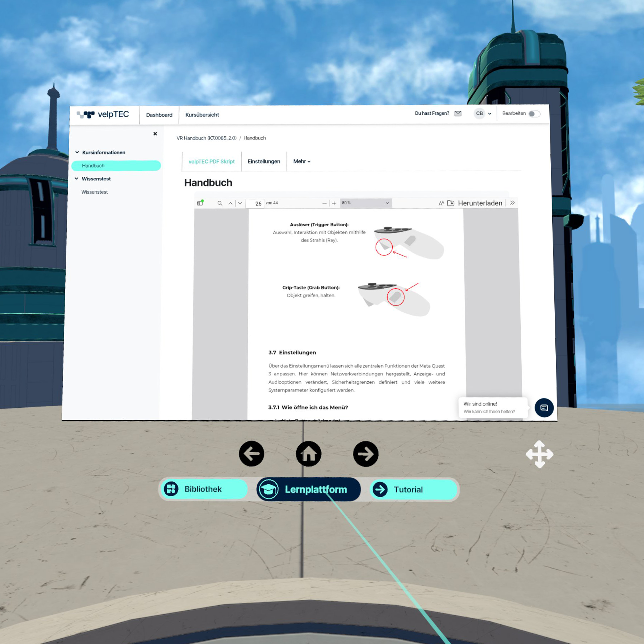Click the Handbuch page heading
Viewport: 644px width, 644px height.
(x=208, y=183)
